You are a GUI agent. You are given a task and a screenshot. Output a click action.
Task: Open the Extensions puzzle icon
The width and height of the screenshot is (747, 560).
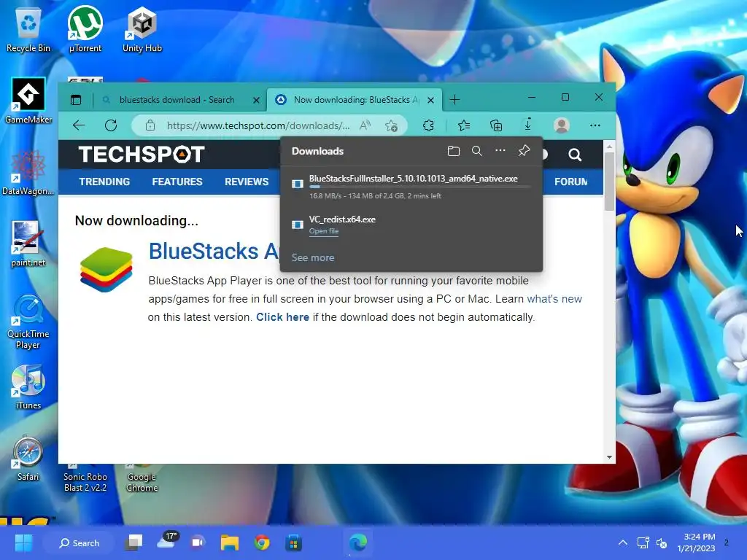[x=428, y=125]
